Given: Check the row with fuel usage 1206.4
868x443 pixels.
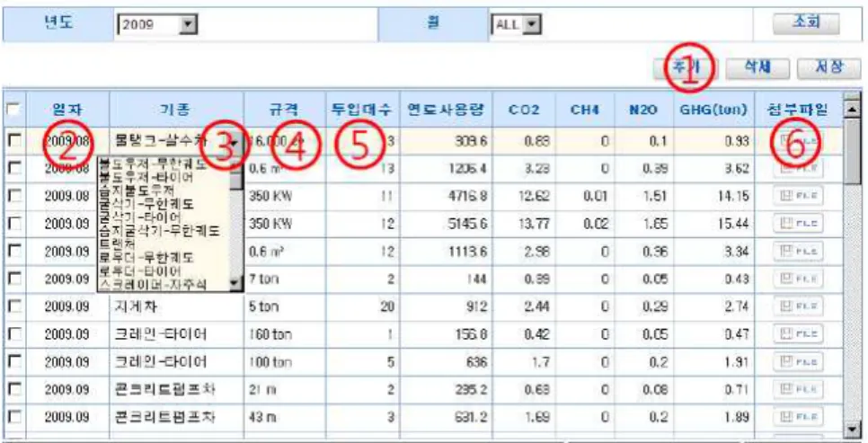Looking at the screenshot, I should 13,169.
